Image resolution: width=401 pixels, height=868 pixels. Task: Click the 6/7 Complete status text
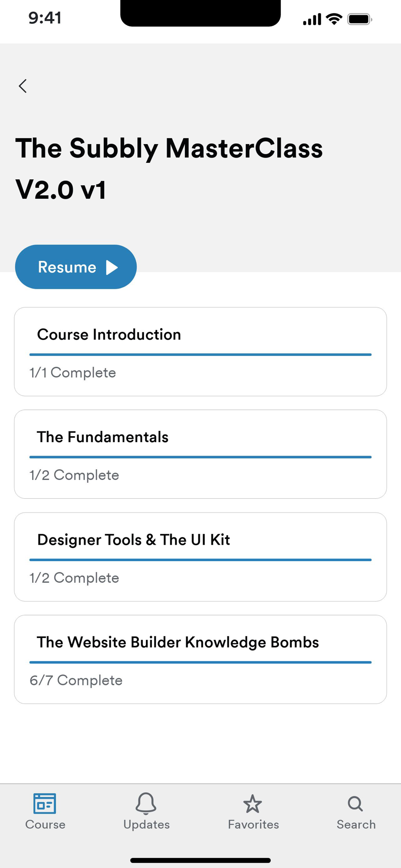pos(76,681)
